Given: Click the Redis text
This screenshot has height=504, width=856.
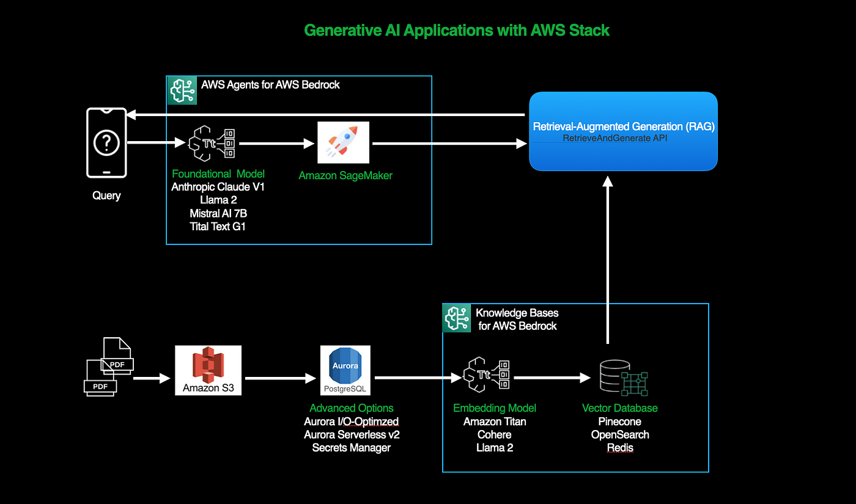Looking at the screenshot, I should (x=620, y=448).
